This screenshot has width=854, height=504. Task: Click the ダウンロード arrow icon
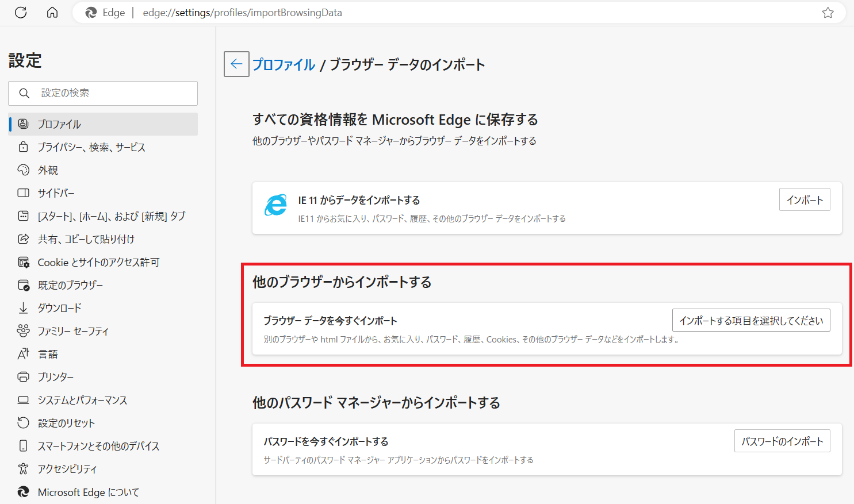23,308
